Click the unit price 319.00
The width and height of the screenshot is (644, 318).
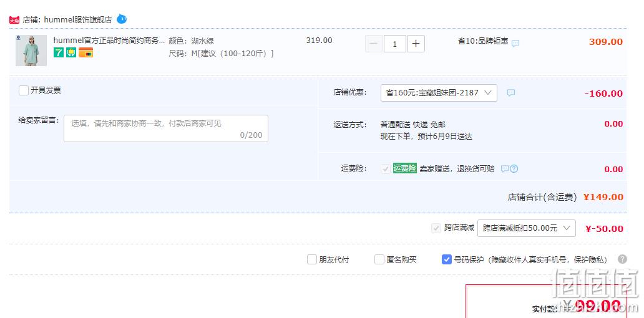(319, 41)
